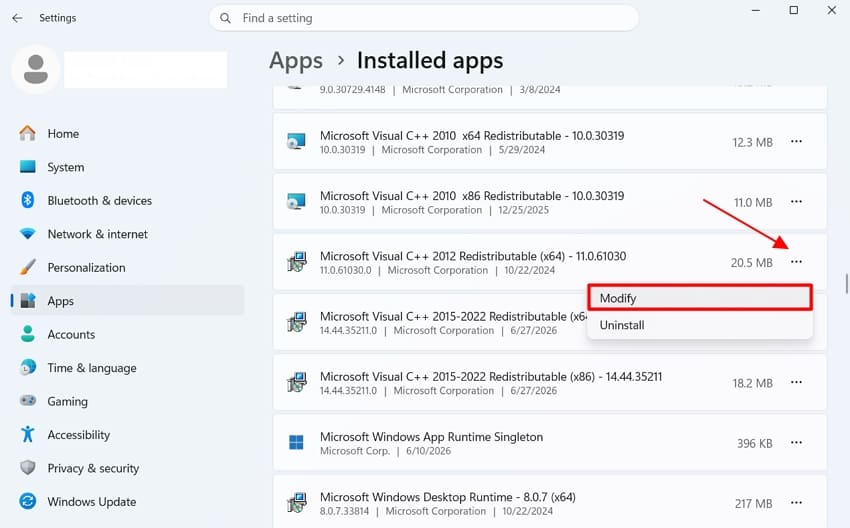Open more options for Visual C++ 2010 x86
The image size is (850, 528).
click(796, 202)
